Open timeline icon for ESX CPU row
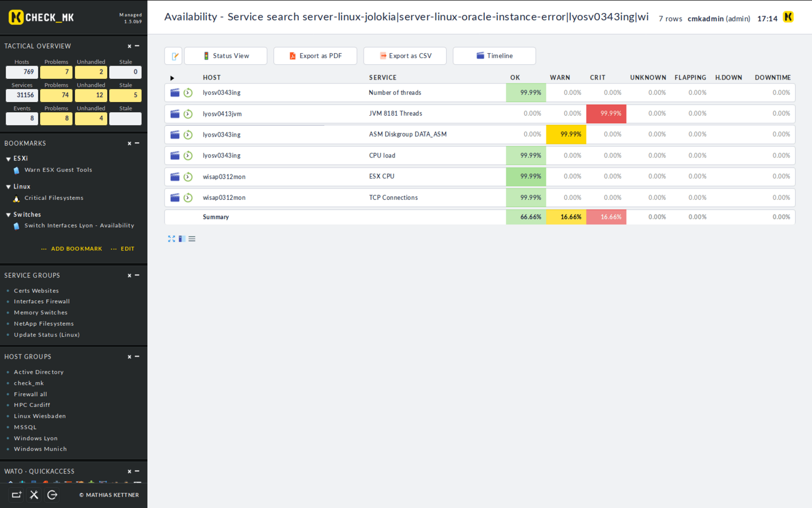This screenshot has height=508, width=812. pos(175,177)
